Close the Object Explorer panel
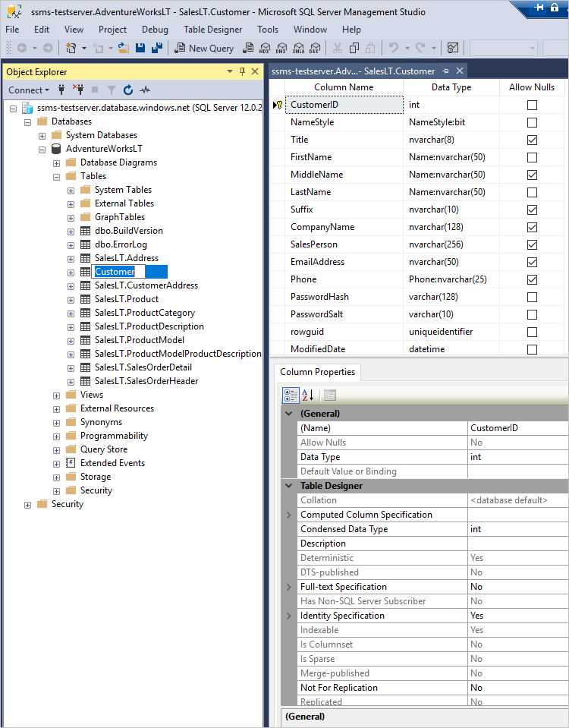569x728 pixels. point(255,71)
